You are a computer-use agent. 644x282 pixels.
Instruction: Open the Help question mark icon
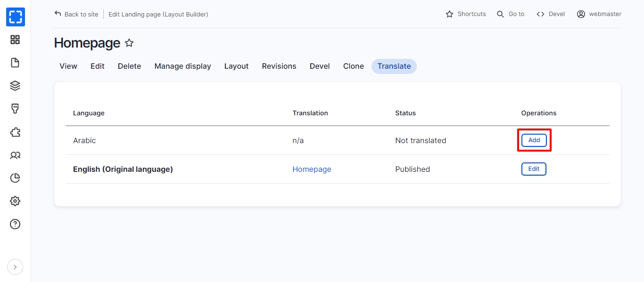tap(15, 224)
